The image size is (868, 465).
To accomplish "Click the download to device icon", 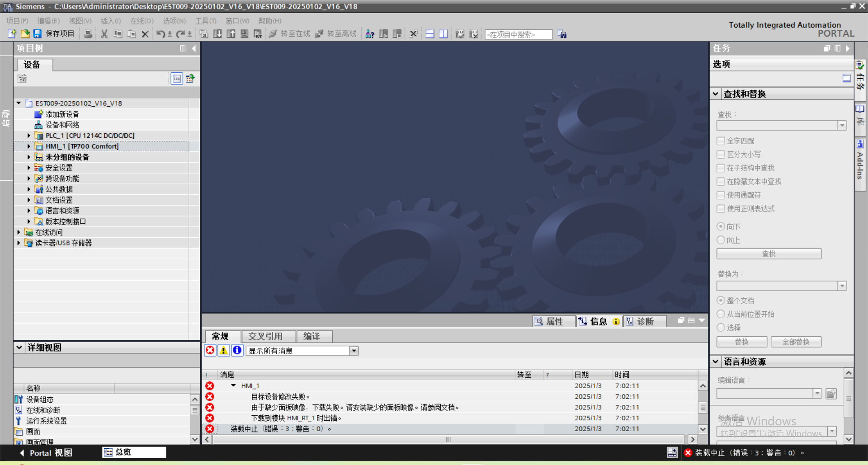I will (217, 34).
